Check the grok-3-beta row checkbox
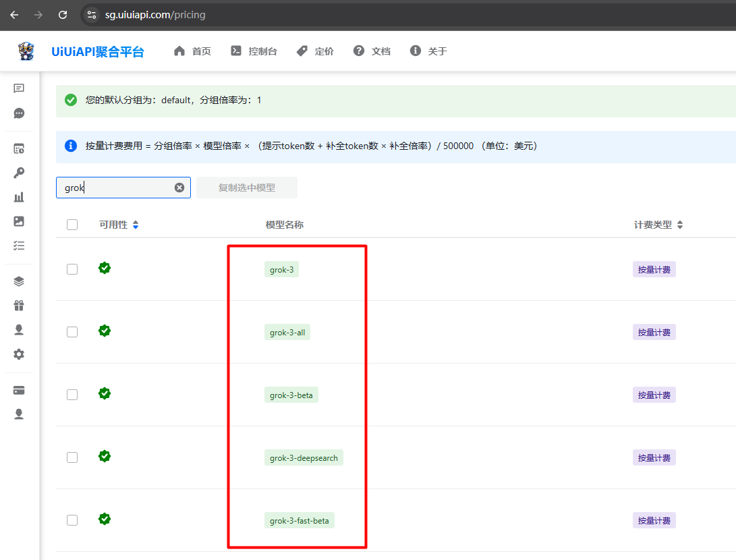 [72, 394]
